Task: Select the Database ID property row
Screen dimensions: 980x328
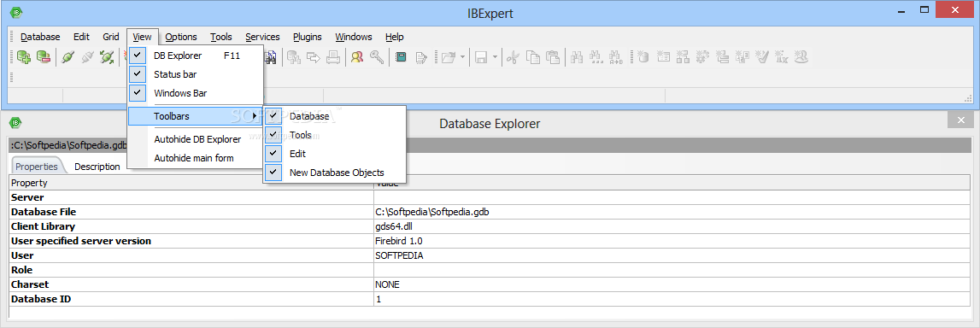Action: [x=490, y=299]
